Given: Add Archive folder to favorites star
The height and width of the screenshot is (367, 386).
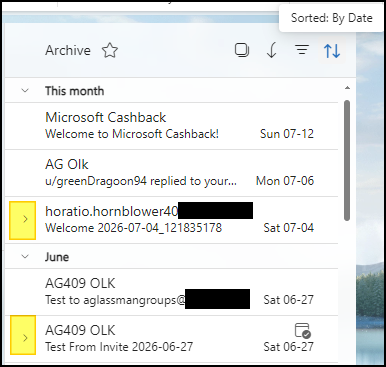Looking at the screenshot, I should pyautogui.click(x=110, y=51).
